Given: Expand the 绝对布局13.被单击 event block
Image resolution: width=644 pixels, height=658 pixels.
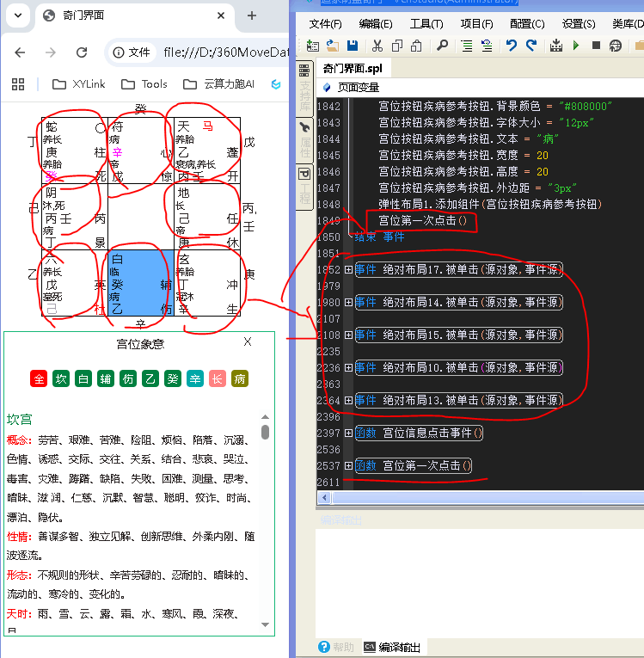Looking at the screenshot, I should pyautogui.click(x=348, y=400).
